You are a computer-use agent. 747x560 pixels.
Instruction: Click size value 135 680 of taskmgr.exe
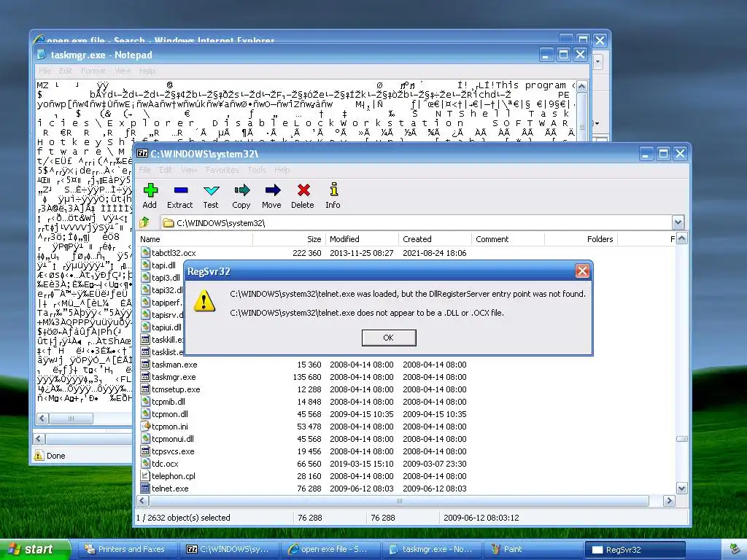[x=307, y=377]
